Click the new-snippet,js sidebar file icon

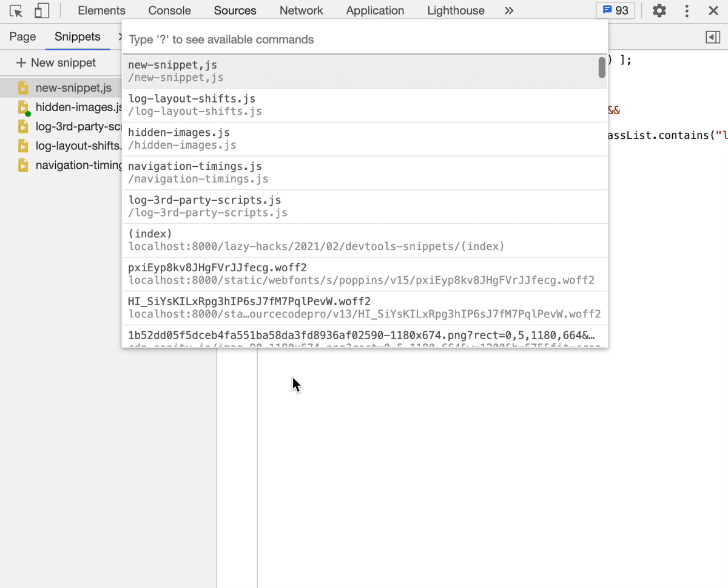point(23,88)
